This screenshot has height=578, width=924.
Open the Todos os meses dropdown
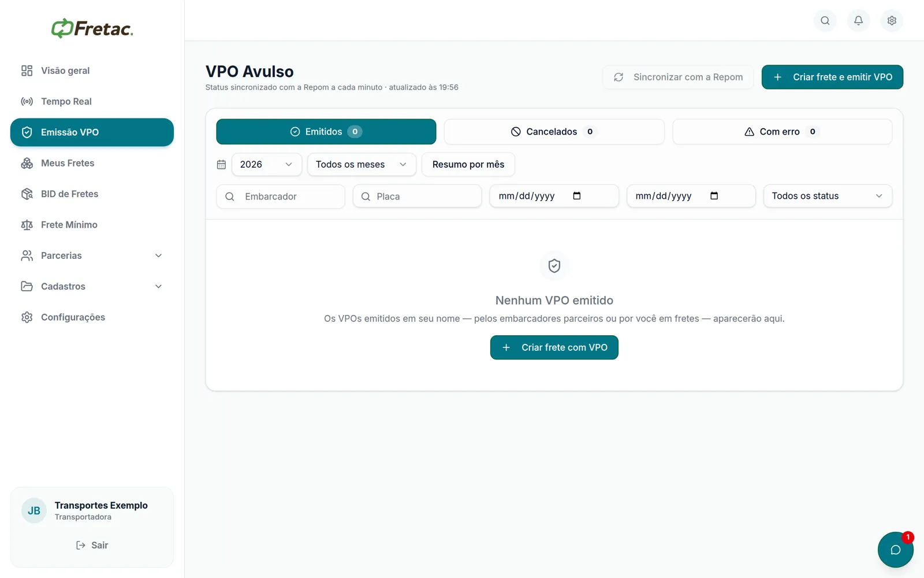362,165
